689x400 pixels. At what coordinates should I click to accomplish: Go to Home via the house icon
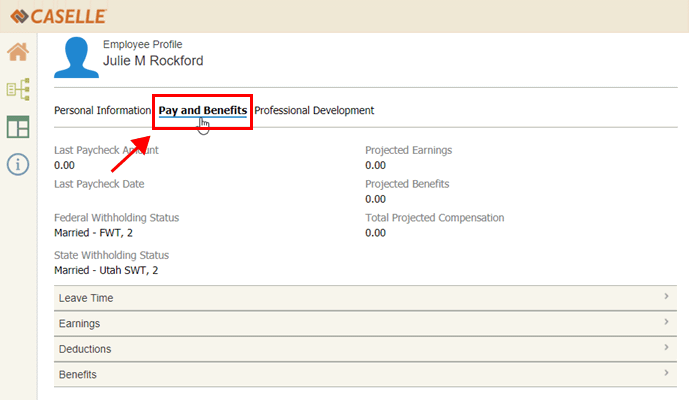18,53
